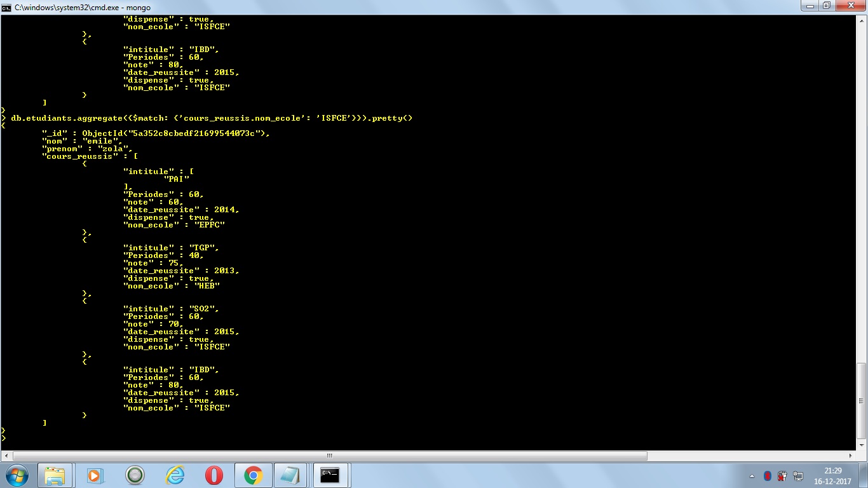The image size is (868, 488).
Task: Click the vertical scrollbar down arrow
Action: click(862, 445)
